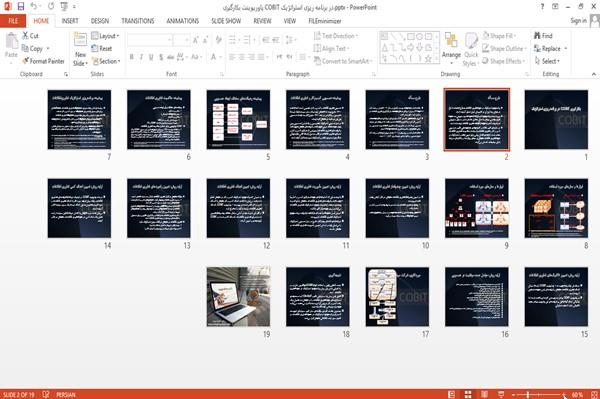
Task: Click Normal view icon in status bar
Action: [x=452, y=394]
